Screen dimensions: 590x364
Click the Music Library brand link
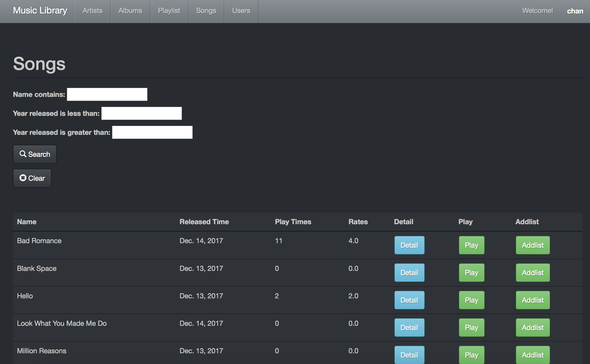(40, 10)
